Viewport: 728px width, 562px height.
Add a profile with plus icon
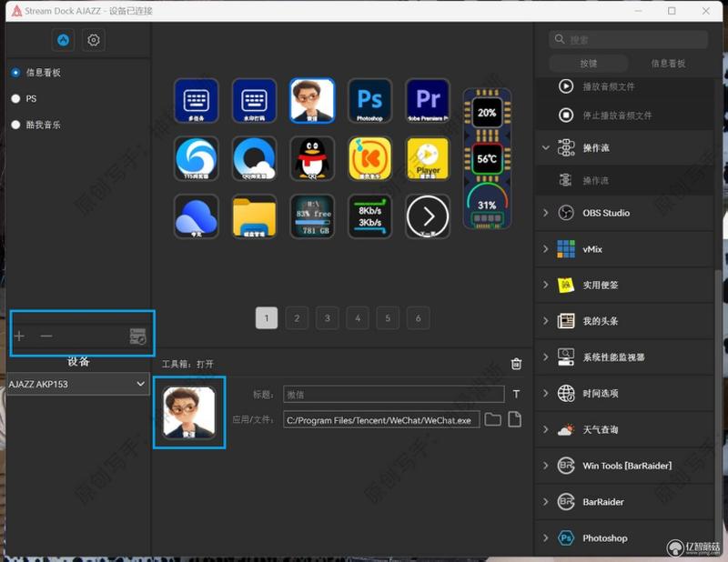coord(19,336)
